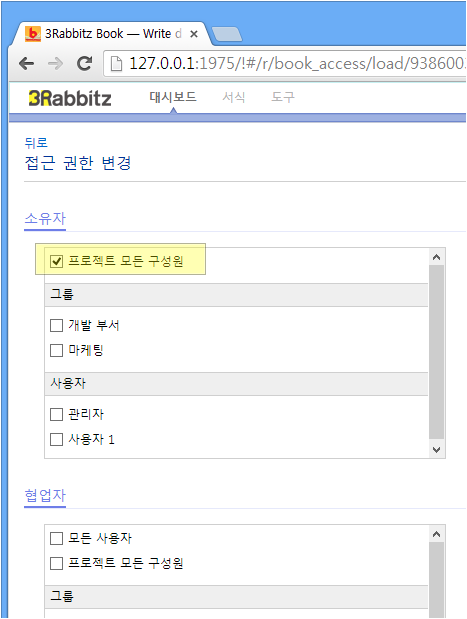Check the 관리자 user checkbox

point(56,415)
